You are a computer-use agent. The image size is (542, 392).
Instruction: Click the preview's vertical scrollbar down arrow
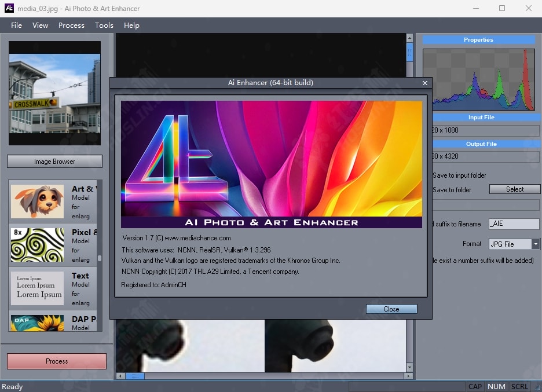pyautogui.click(x=409, y=367)
